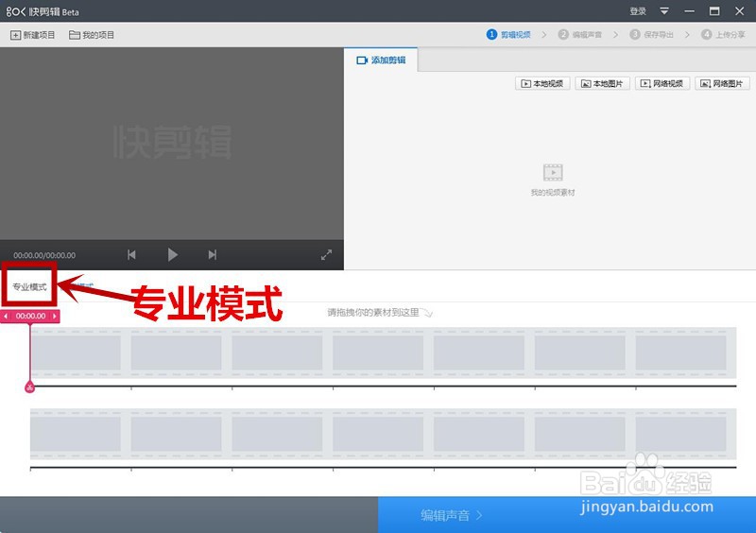Click the 新建项目 new project button

[32, 35]
